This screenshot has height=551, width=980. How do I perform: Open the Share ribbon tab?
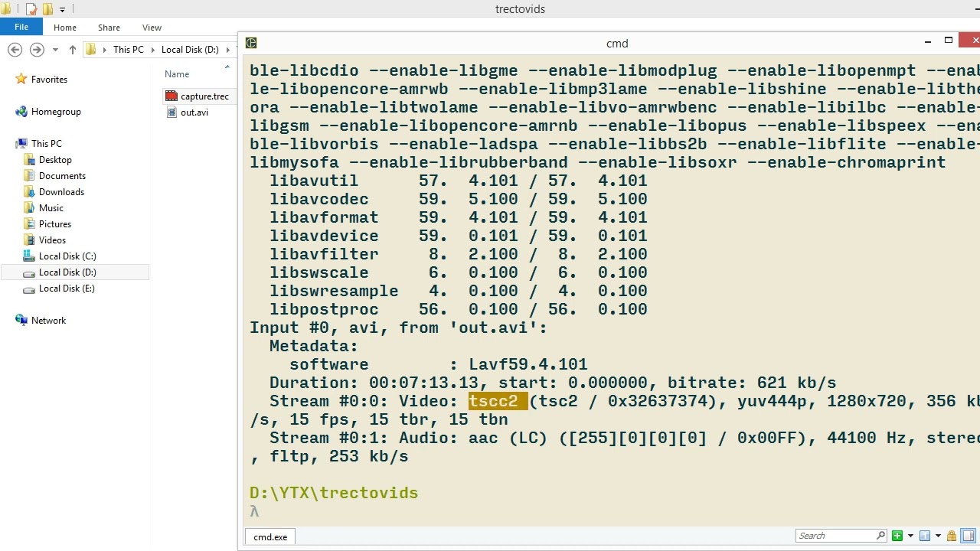pos(109,27)
